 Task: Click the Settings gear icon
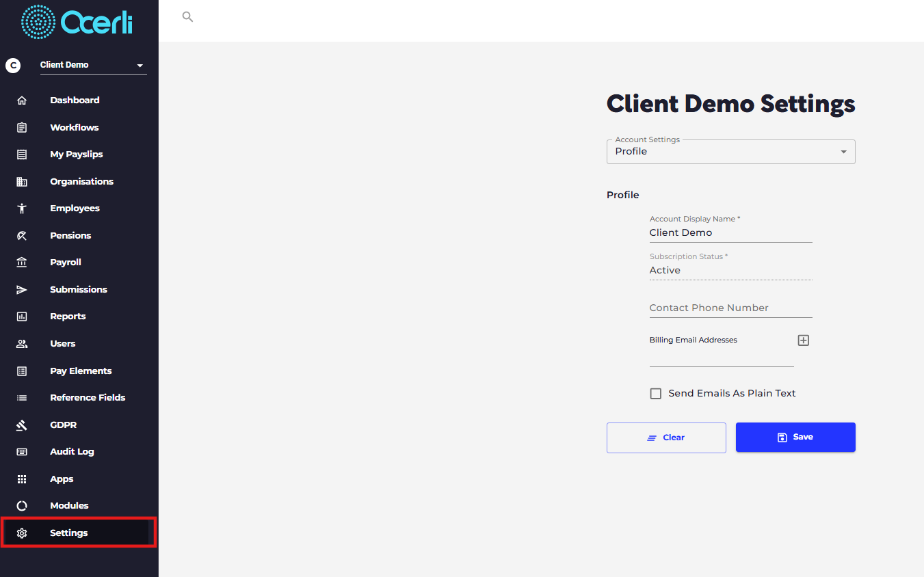[x=22, y=533]
